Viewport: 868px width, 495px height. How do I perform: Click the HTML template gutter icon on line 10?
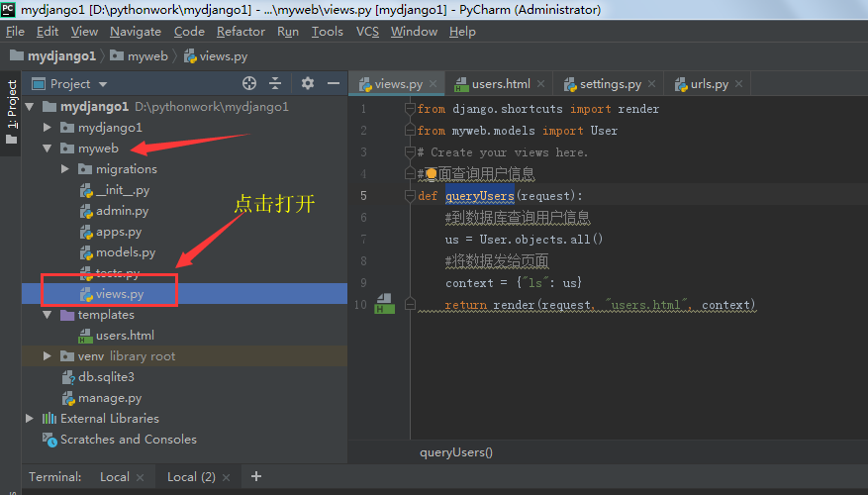[x=385, y=304]
